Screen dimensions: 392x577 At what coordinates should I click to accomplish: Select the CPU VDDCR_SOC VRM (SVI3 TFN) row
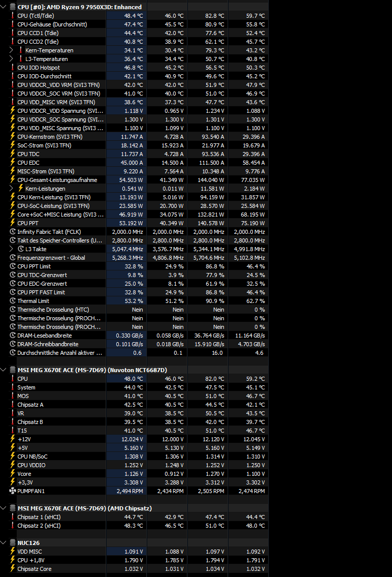pyautogui.click(x=138, y=94)
